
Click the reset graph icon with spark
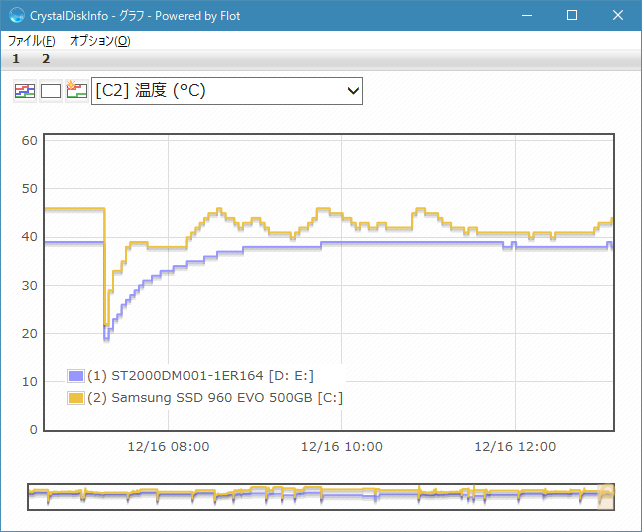coord(77,91)
